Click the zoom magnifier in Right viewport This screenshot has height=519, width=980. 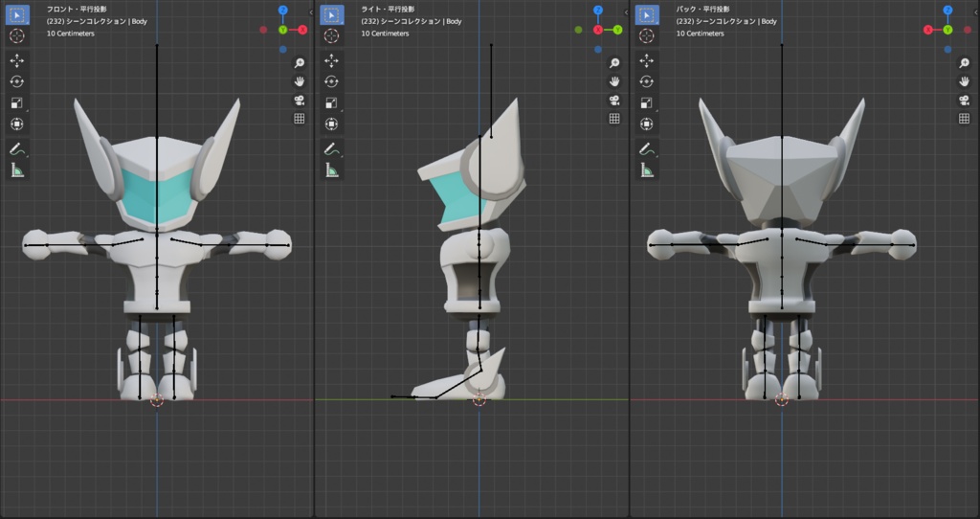pyautogui.click(x=614, y=63)
